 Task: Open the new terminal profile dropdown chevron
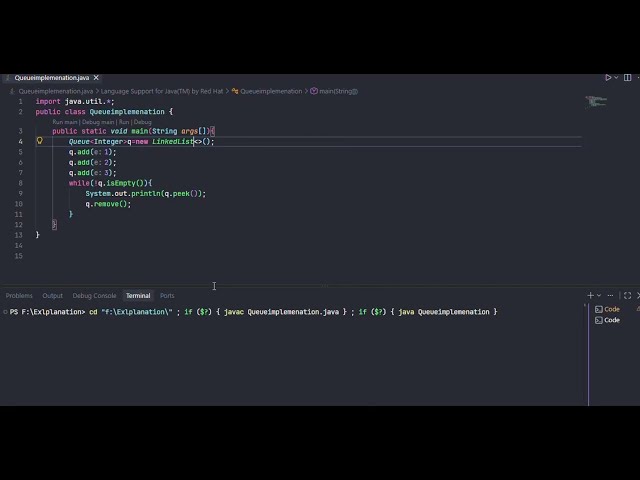(599, 295)
